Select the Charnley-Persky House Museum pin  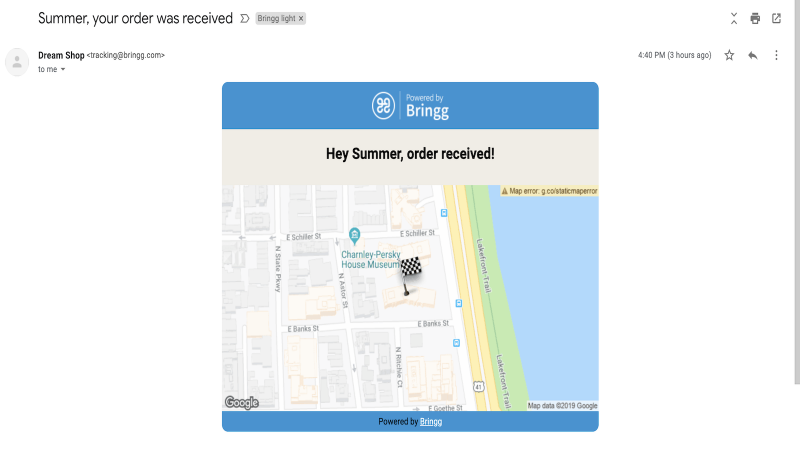[355, 236]
